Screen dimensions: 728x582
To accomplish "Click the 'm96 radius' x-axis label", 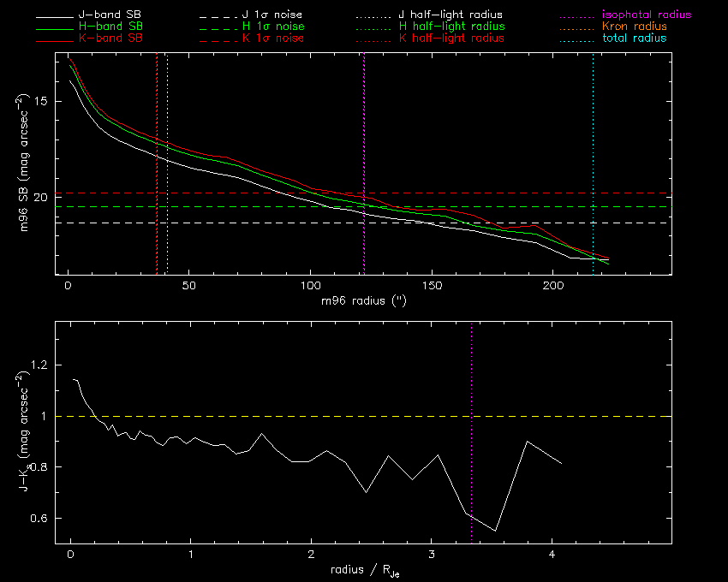I will tap(362, 302).
